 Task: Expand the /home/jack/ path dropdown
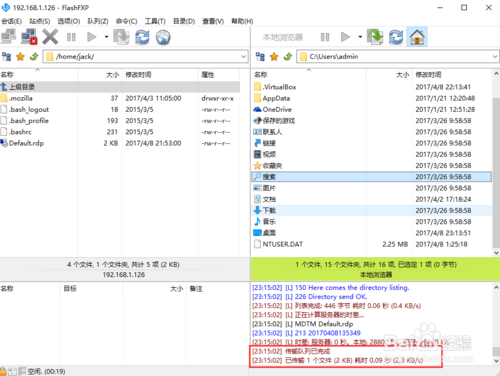[244, 57]
